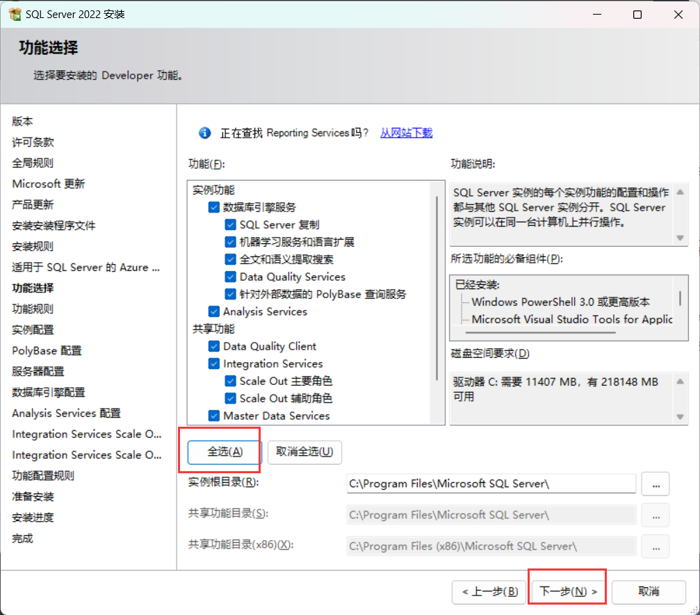
Task: Click the 安装规则 step in sidebar
Action: coord(33,247)
